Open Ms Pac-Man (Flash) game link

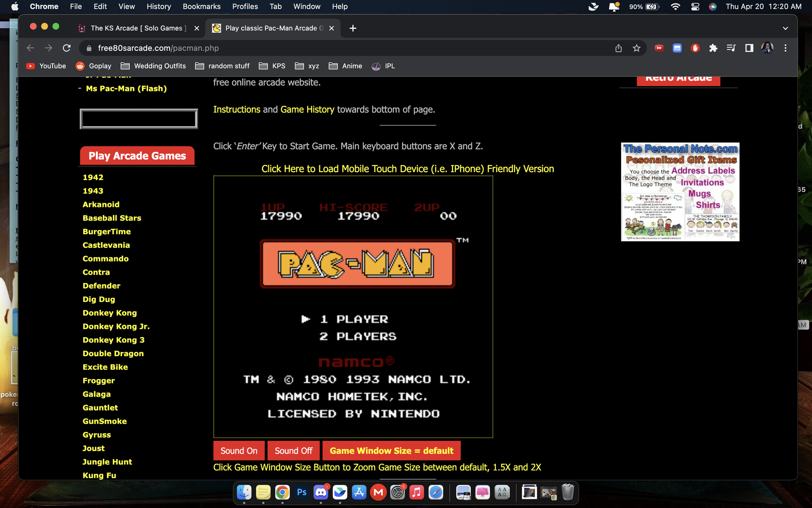click(x=126, y=88)
